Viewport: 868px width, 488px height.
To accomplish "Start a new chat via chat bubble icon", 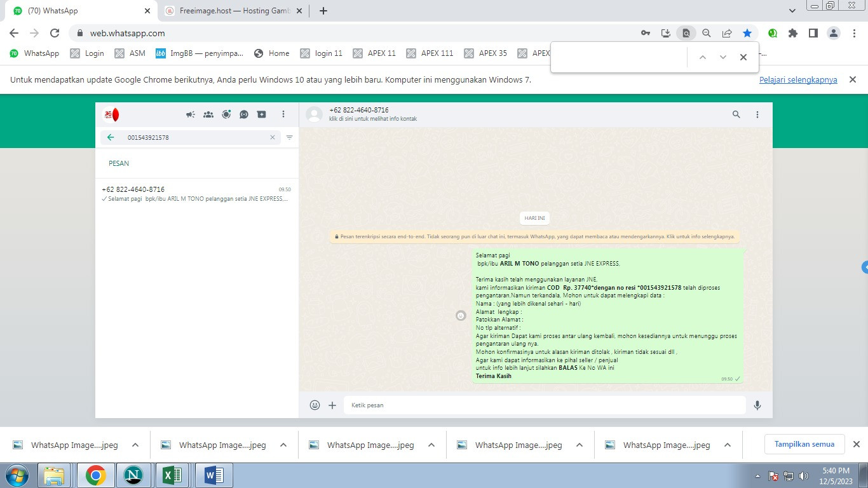I will tap(244, 114).
